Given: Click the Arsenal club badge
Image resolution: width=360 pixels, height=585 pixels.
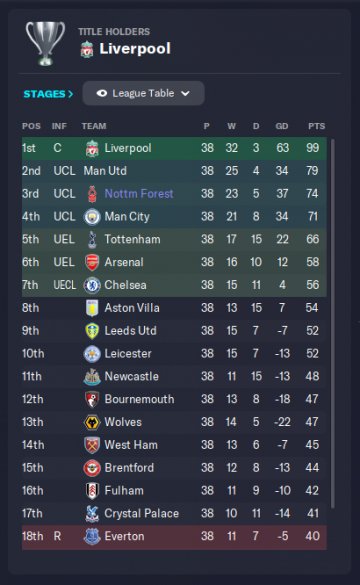Looking at the screenshot, I should (x=92, y=262).
